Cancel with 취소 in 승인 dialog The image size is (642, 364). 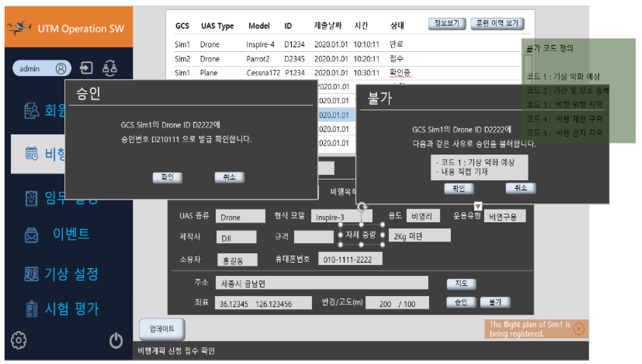click(229, 177)
